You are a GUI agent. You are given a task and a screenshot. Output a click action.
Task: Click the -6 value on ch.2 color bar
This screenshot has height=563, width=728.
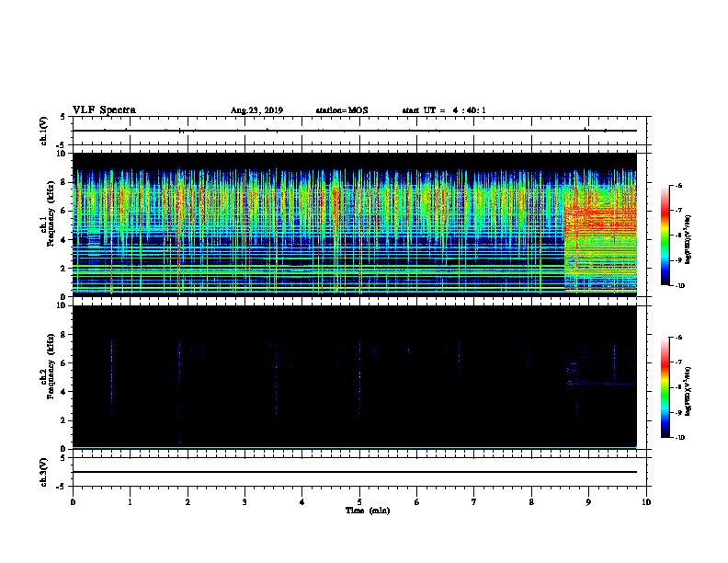[x=678, y=338]
